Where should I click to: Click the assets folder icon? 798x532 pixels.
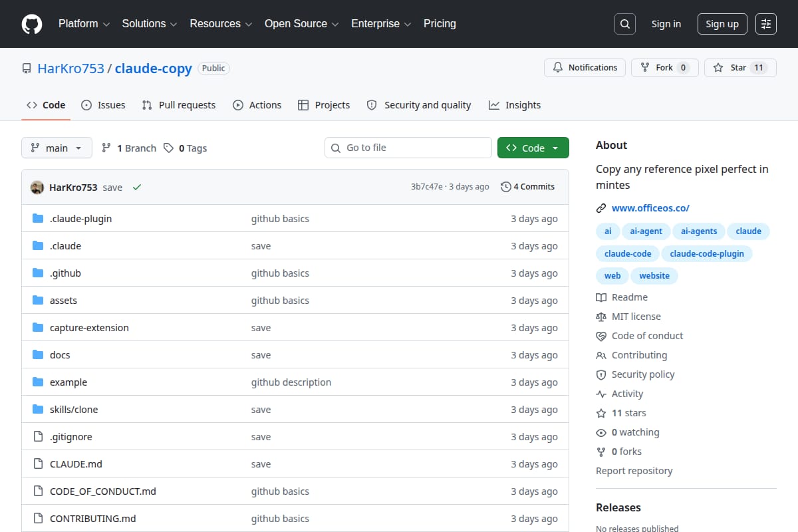coord(38,301)
